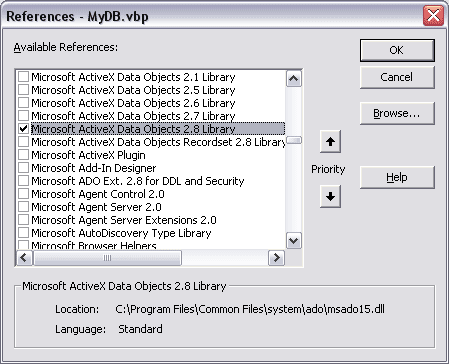
Task: Tick Microsoft AutoDiscovery Type Library checkbox
Action: point(23,233)
